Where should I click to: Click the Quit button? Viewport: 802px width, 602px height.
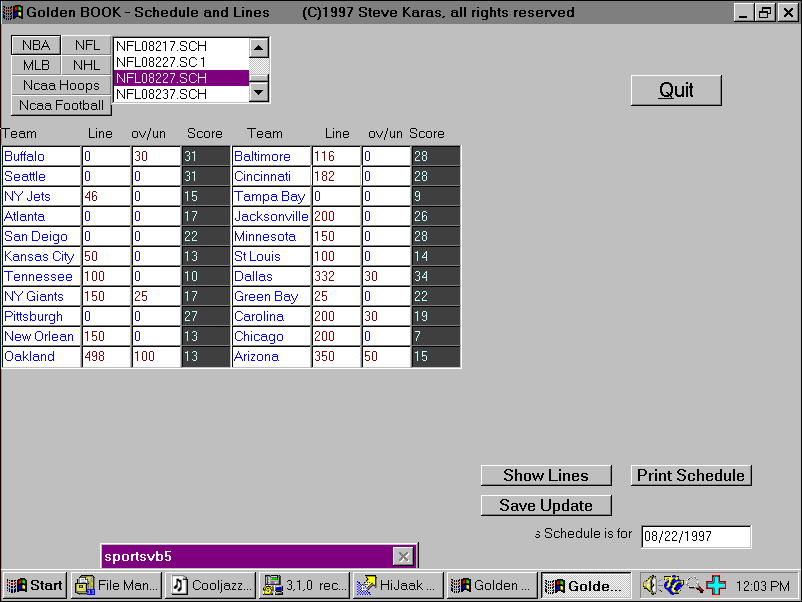pyautogui.click(x=676, y=90)
